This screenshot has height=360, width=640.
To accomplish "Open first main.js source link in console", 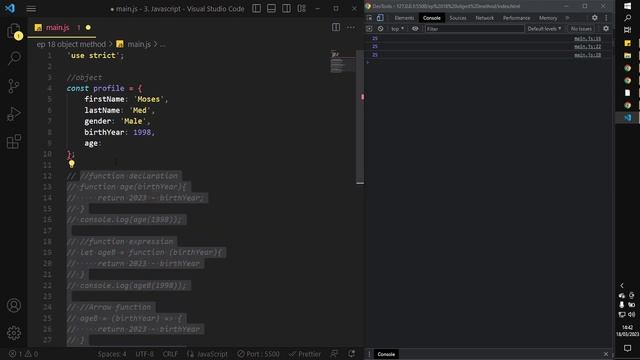I will [x=587, y=38].
